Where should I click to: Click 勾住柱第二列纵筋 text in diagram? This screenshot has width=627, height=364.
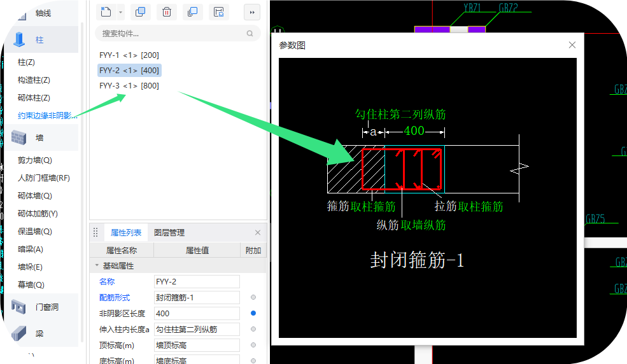pyautogui.click(x=400, y=115)
